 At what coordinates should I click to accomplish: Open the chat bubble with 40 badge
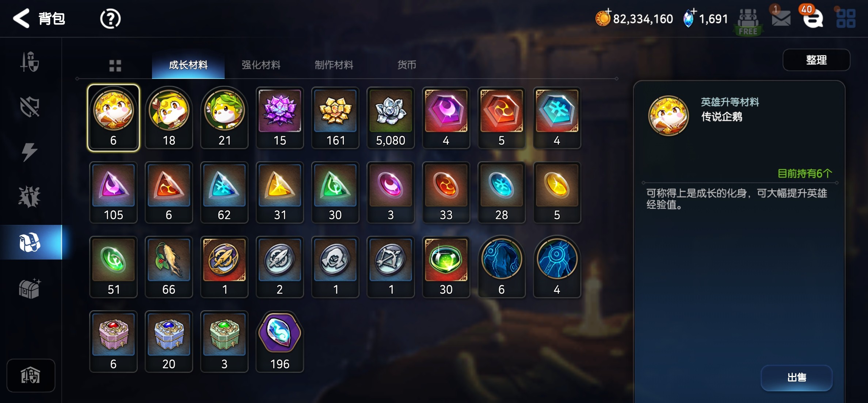click(x=813, y=18)
